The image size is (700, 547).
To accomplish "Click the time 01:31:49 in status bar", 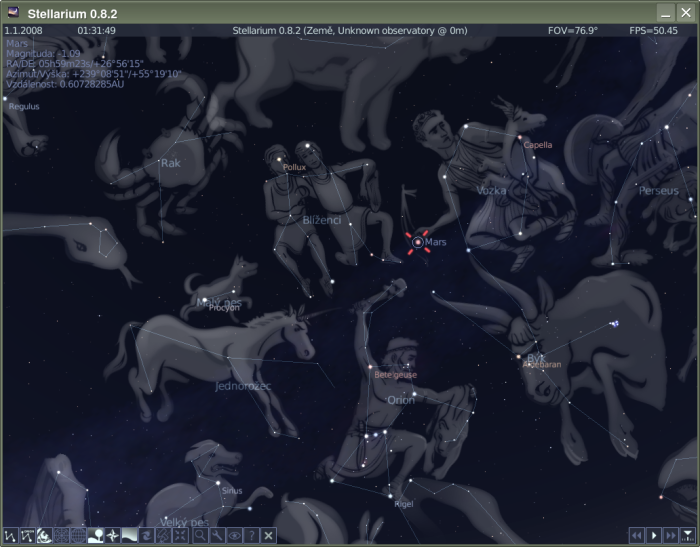I will 96,30.
